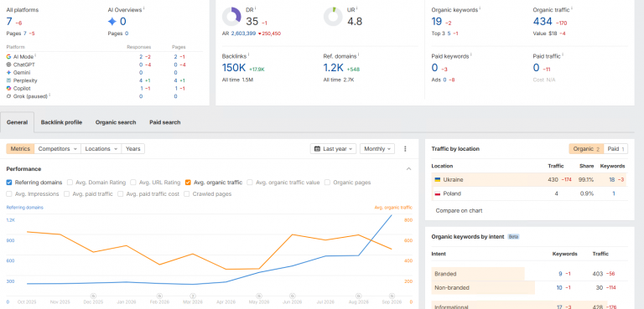The width and height of the screenshot is (644, 309).
Task: Open Ukraine's 18 keywords link
Action: pyautogui.click(x=612, y=180)
